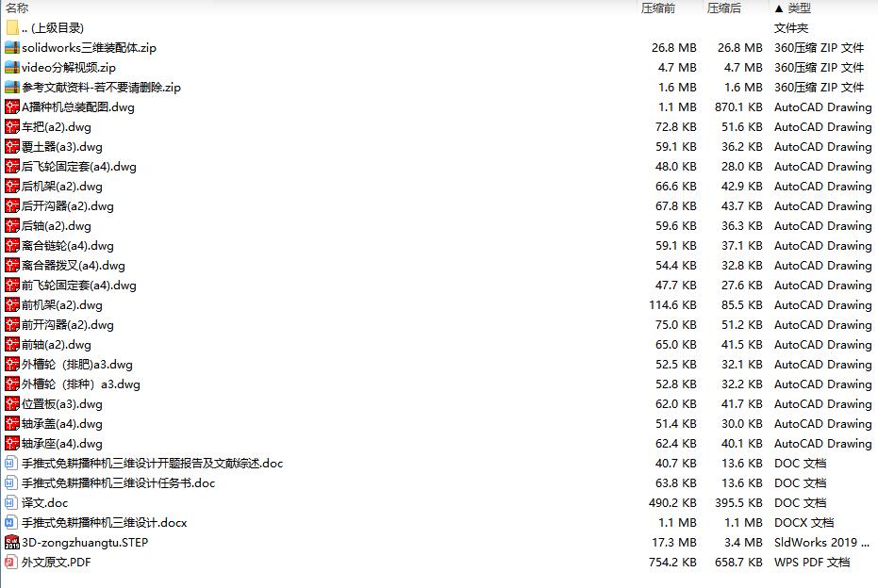Select file name 车把(a2).dwg
The image size is (878, 588).
57,127
